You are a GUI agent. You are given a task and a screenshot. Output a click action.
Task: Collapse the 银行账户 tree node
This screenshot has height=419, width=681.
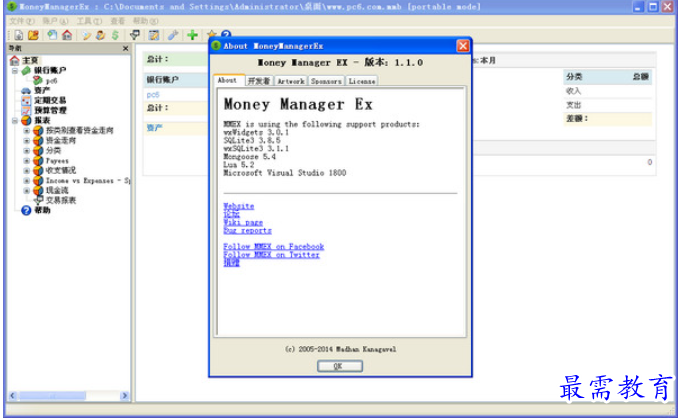15,70
